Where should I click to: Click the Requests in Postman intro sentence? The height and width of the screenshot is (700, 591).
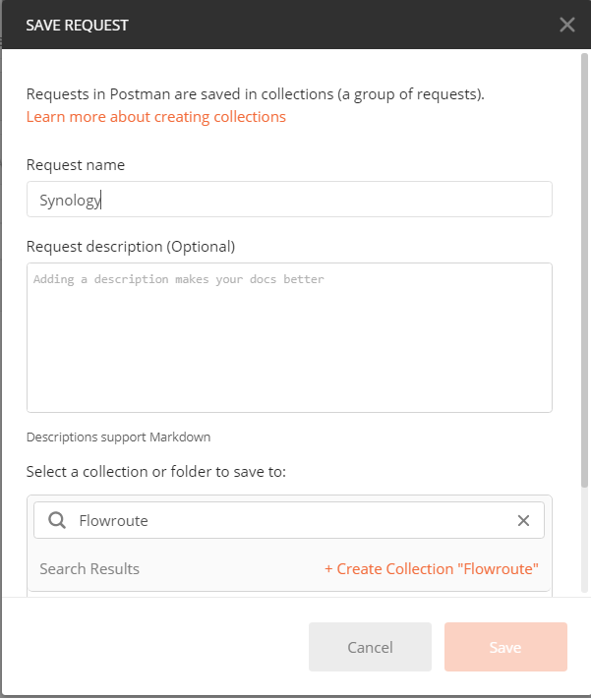[x=256, y=94]
